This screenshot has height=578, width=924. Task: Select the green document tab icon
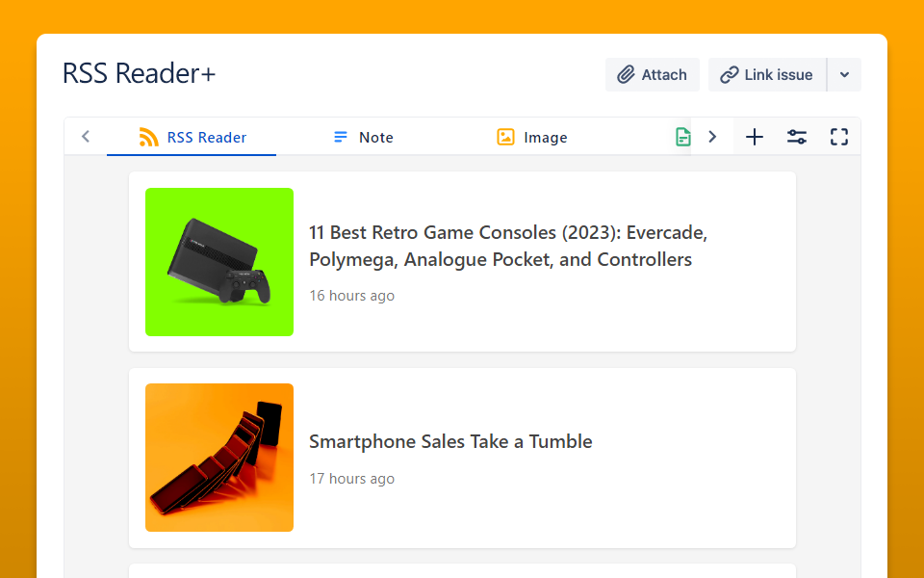[x=682, y=138]
